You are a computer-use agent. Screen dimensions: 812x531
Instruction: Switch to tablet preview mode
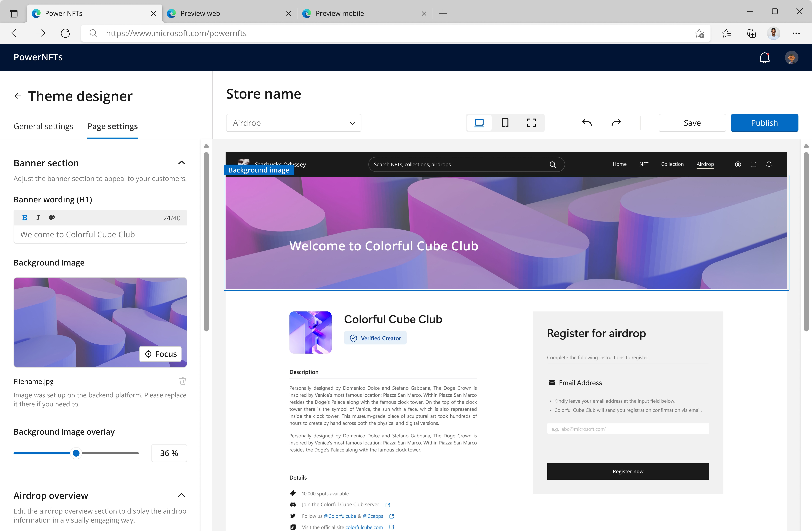coord(505,123)
